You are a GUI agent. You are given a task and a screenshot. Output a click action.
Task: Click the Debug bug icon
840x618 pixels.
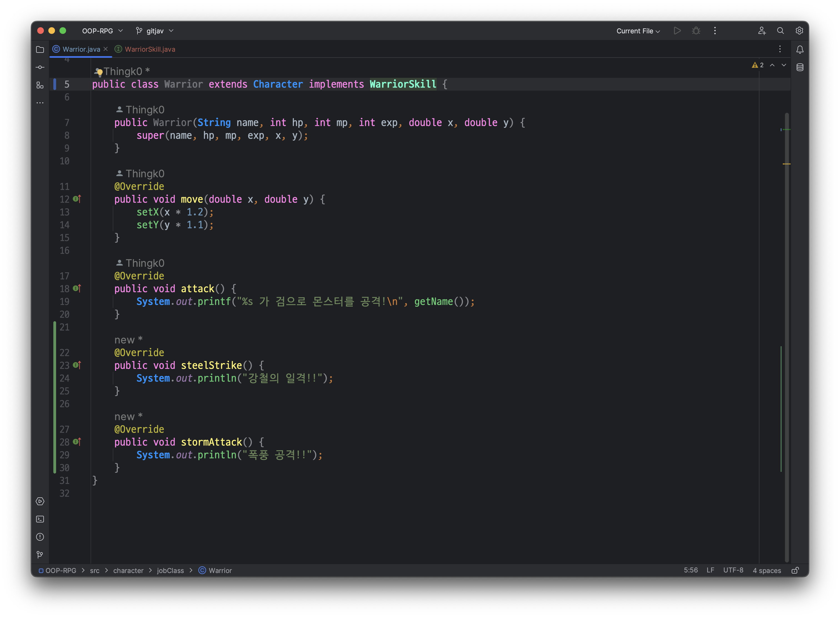[696, 31]
